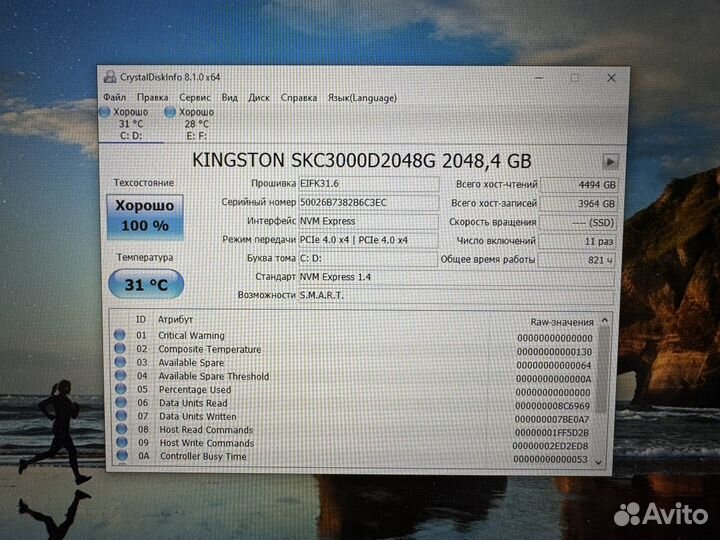Click the transfer mode field PCIe 4.0 x4
Viewport: 720px width, 540px height.
coord(369,240)
